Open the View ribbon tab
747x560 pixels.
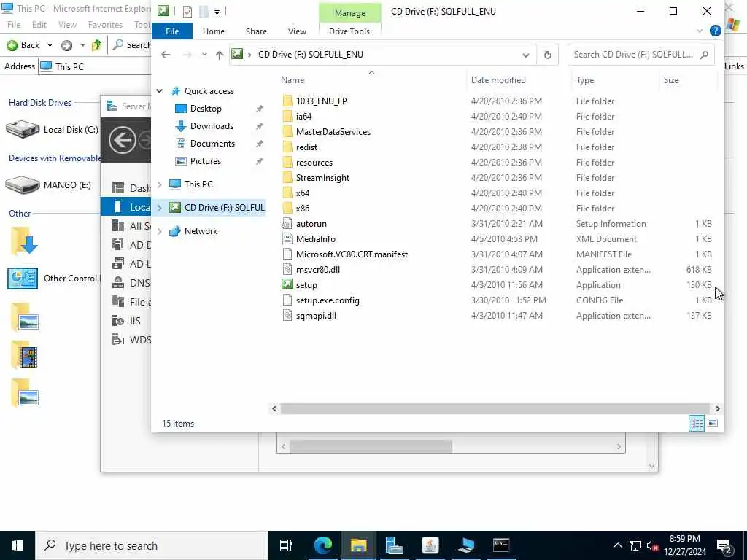tap(297, 31)
